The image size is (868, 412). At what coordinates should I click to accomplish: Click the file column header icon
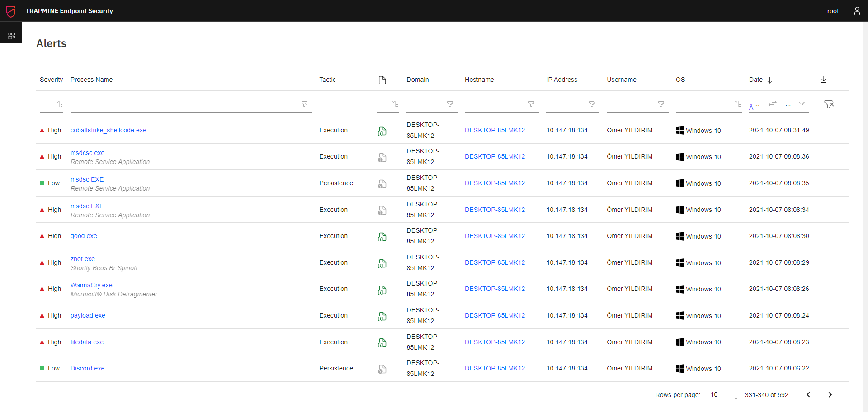[x=382, y=80]
